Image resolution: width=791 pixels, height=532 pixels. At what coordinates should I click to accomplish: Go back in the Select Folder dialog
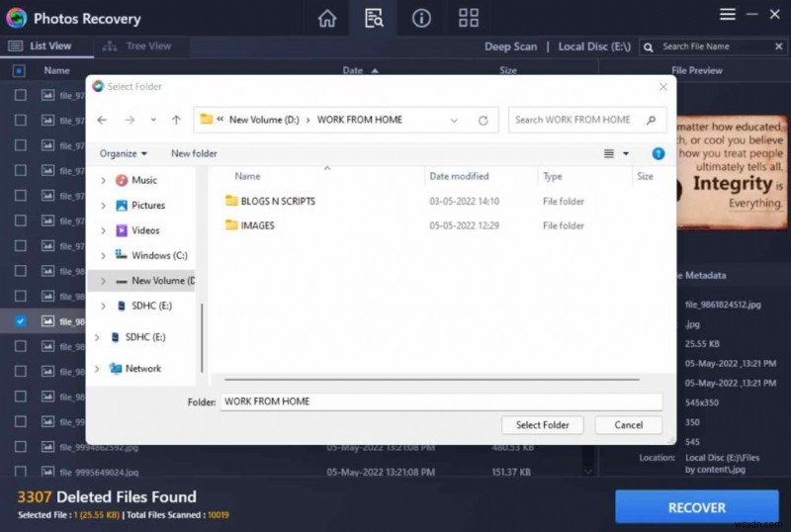[x=102, y=120]
